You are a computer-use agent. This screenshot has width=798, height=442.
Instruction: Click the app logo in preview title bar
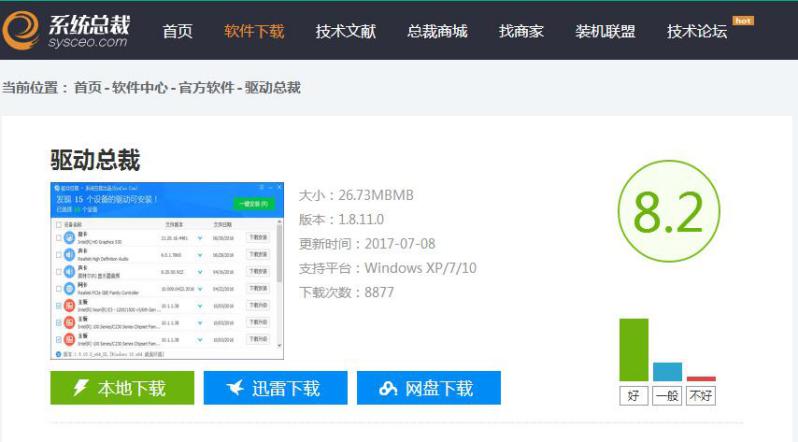pyautogui.click(x=58, y=188)
